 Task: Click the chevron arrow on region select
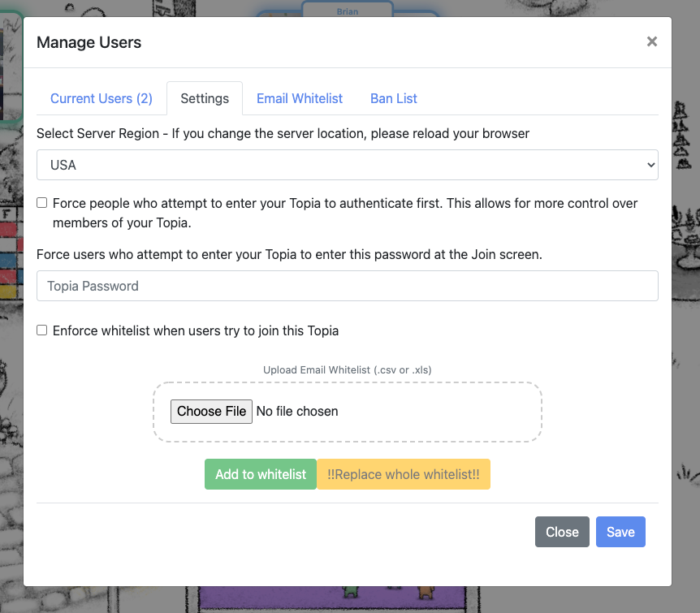(650, 165)
